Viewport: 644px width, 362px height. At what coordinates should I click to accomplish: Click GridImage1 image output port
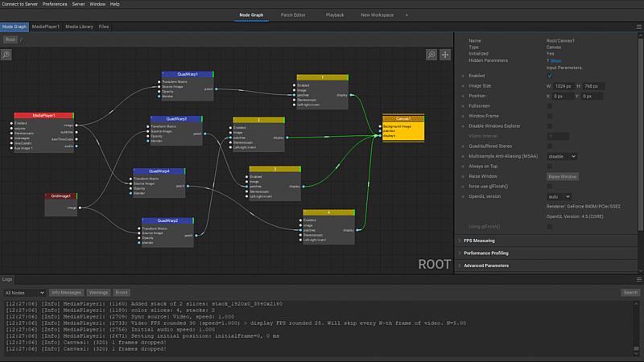click(x=80, y=208)
